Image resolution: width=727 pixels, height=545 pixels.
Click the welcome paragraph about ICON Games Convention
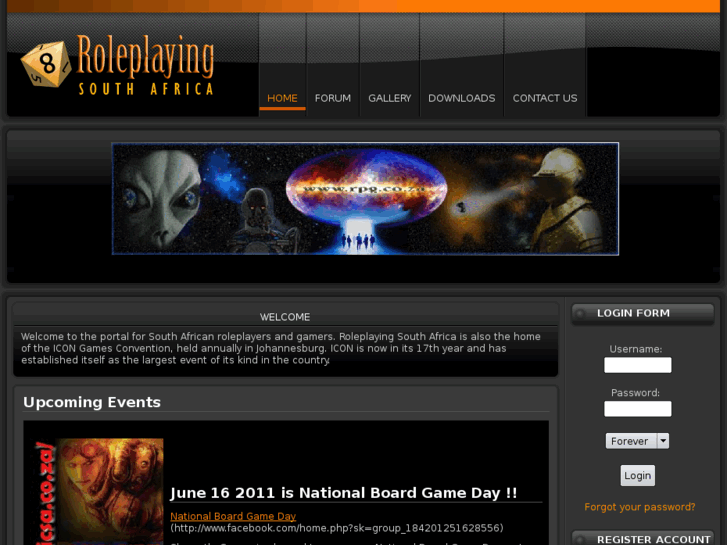click(281, 348)
